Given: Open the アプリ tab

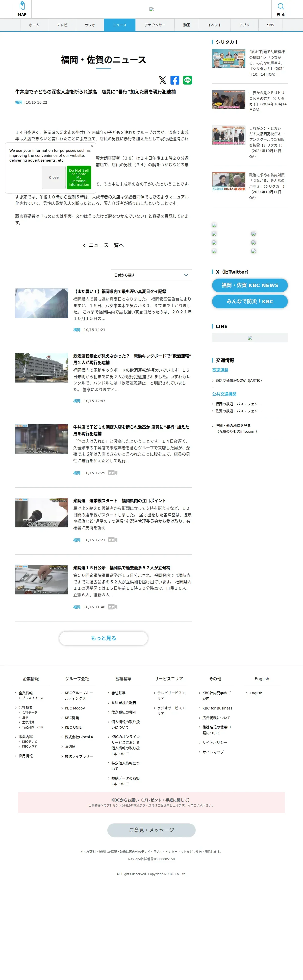Looking at the screenshot, I should click(244, 25).
